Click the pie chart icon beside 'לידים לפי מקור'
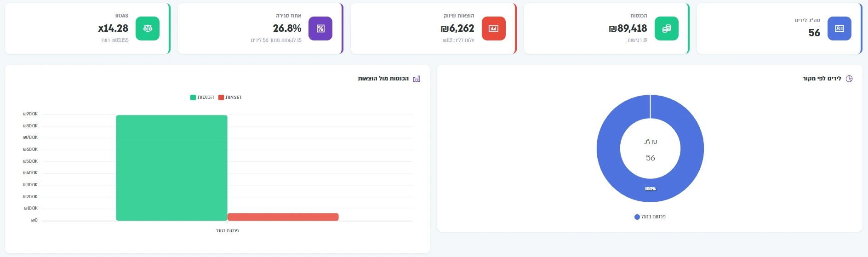The width and height of the screenshot is (868, 257). pyautogui.click(x=849, y=79)
